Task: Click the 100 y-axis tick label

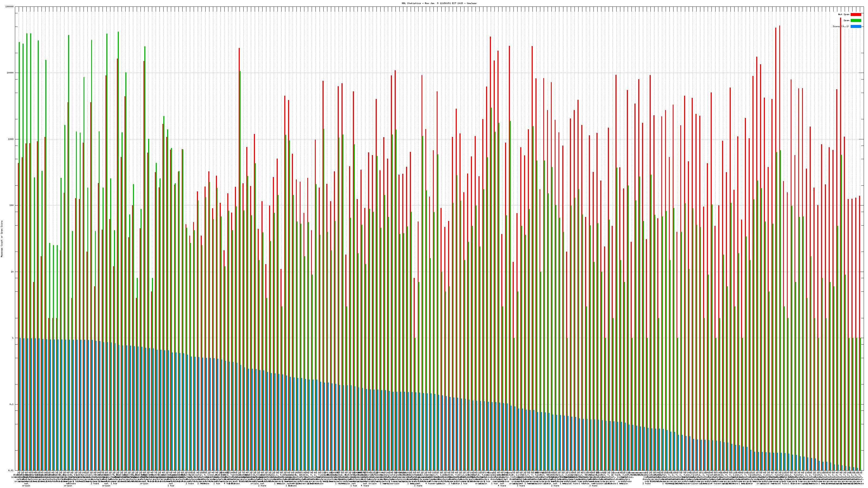Action: tap(12, 206)
